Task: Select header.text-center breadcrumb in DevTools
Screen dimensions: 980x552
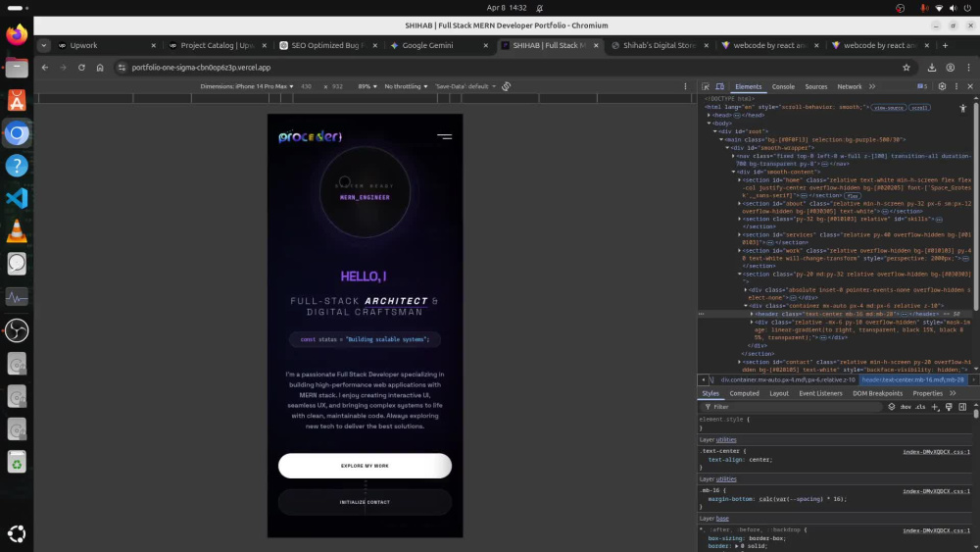Action: (x=912, y=380)
